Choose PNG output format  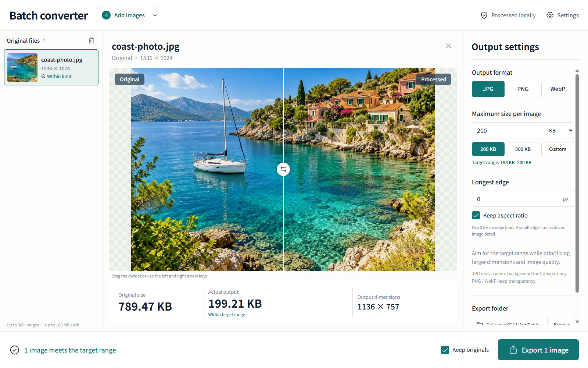coord(523,89)
